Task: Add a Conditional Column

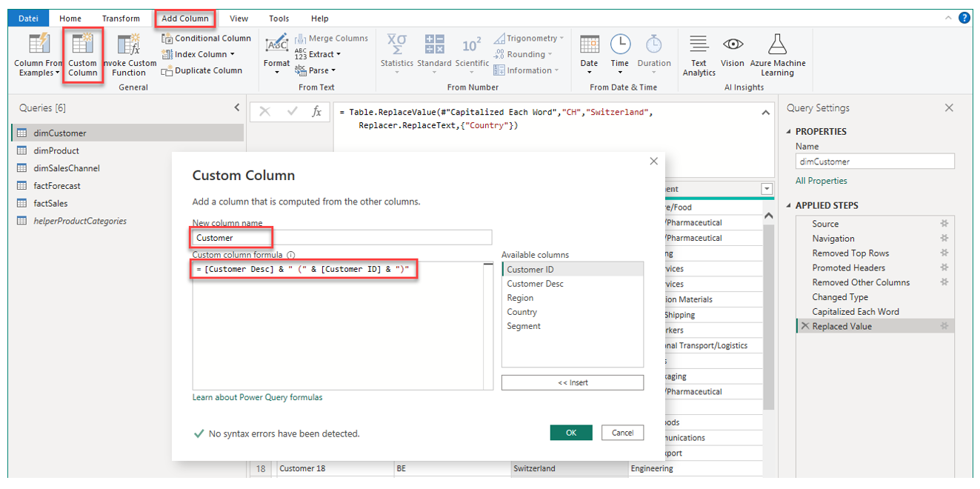Action: tap(207, 38)
